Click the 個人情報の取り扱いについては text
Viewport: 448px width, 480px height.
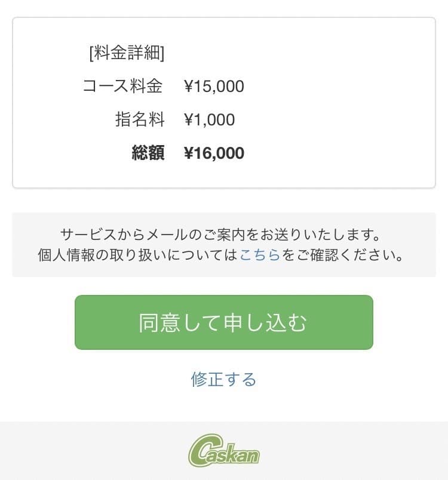click(138, 256)
